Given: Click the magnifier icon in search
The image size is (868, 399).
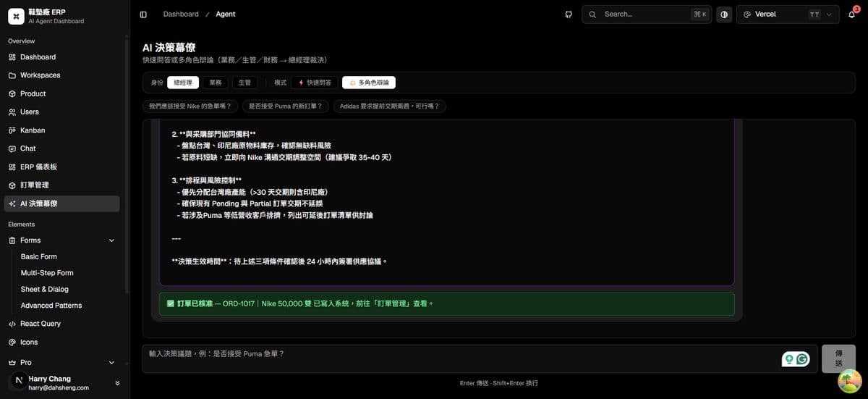Looking at the screenshot, I should tap(593, 14).
